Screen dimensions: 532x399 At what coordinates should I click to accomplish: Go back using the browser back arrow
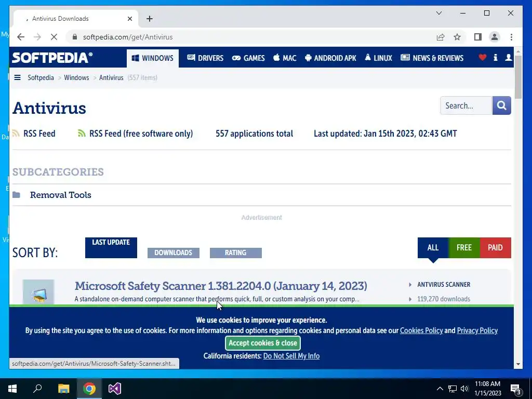coord(21,37)
